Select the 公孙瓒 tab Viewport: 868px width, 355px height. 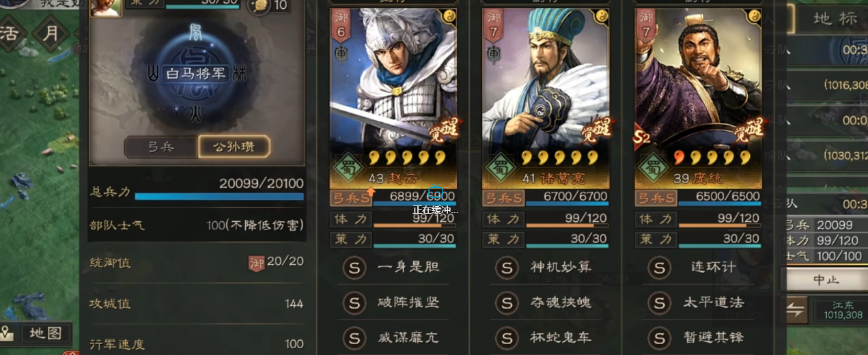coord(234,147)
